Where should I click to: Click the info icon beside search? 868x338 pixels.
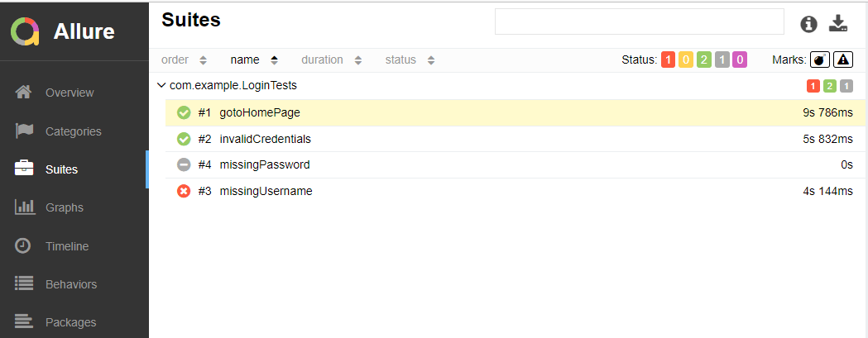[x=808, y=24]
